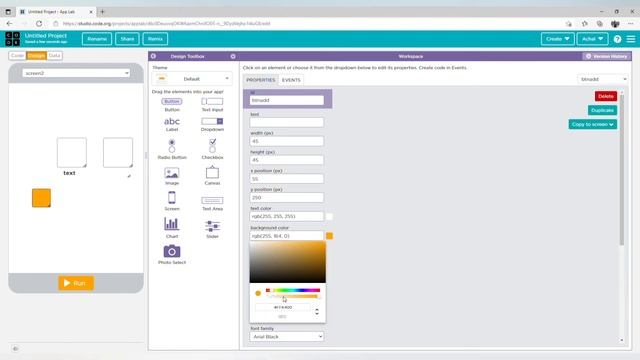This screenshot has height=360, width=640.
Task: Delete the selected element
Action: 606,96
